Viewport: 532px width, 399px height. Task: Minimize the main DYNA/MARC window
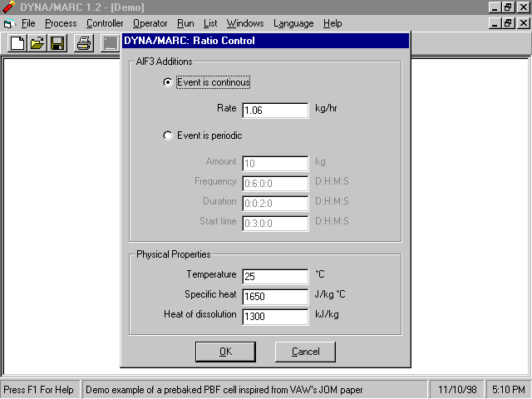(x=495, y=7)
